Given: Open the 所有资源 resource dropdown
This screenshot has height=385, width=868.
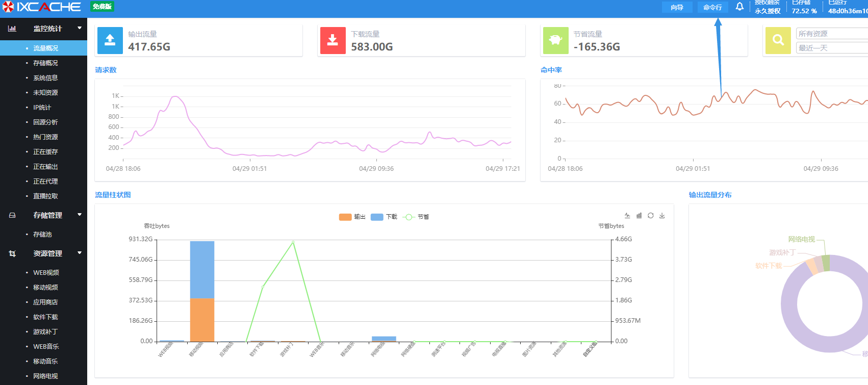Looking at the screenshot, I should click(831, 34).
